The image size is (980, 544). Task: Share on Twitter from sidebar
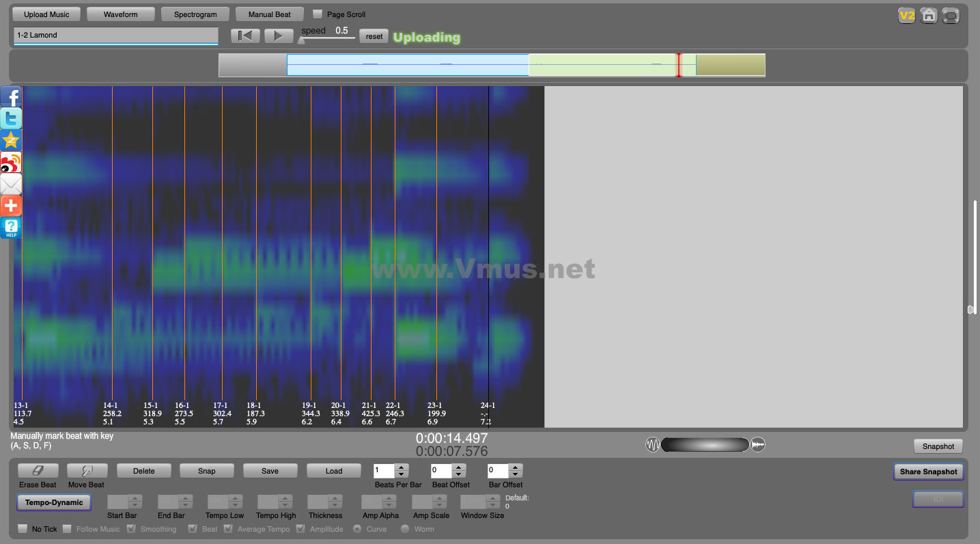pyautogui.click(x=11, y=118)
